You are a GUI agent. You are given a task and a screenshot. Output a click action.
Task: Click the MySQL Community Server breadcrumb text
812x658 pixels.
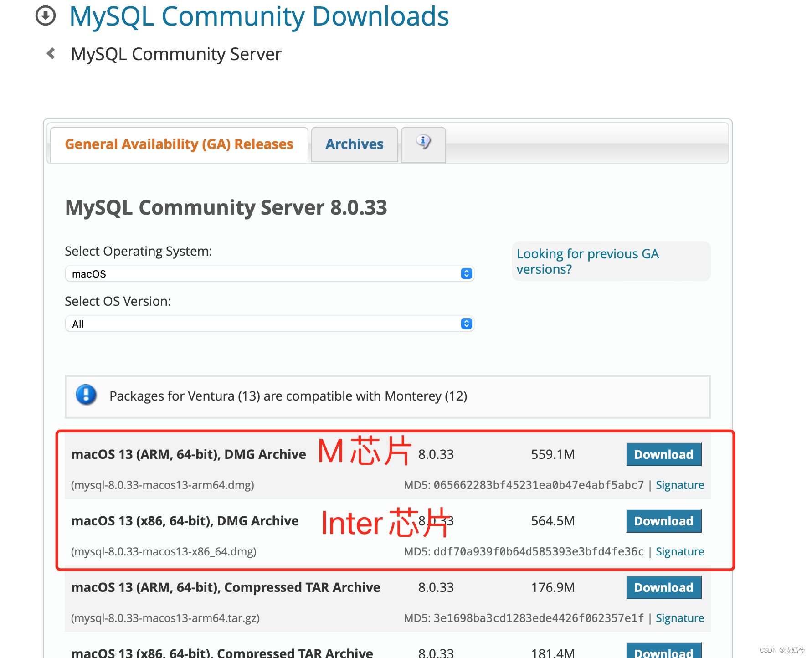coord(176,54)
